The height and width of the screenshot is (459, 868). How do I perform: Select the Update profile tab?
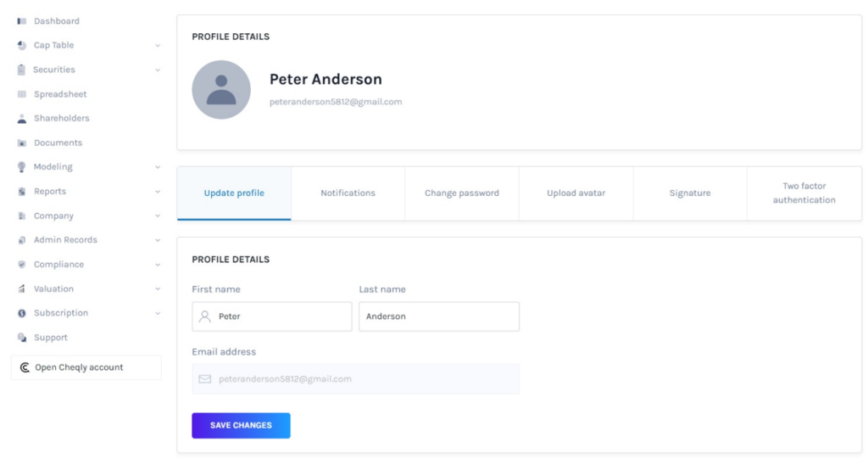[x=234, y=193]
